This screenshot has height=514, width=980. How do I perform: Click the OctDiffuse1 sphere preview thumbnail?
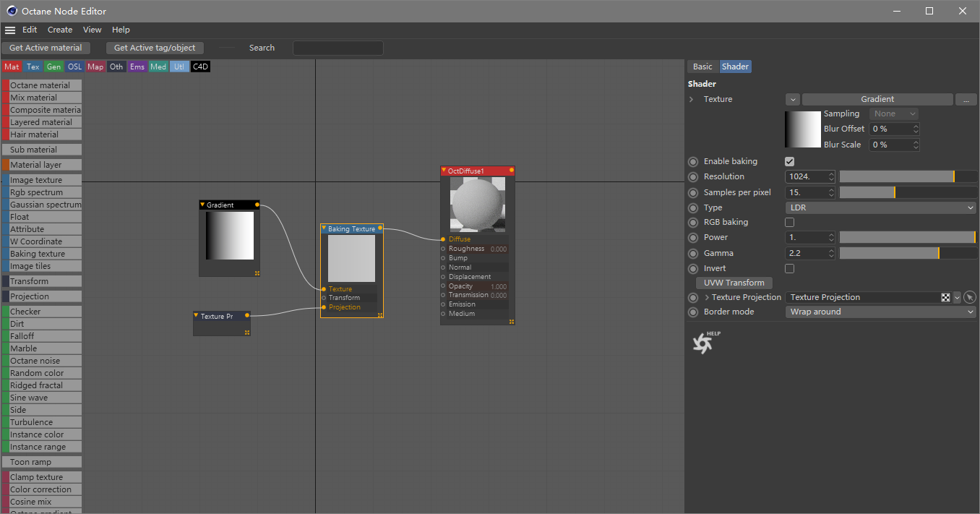(477, 205)
